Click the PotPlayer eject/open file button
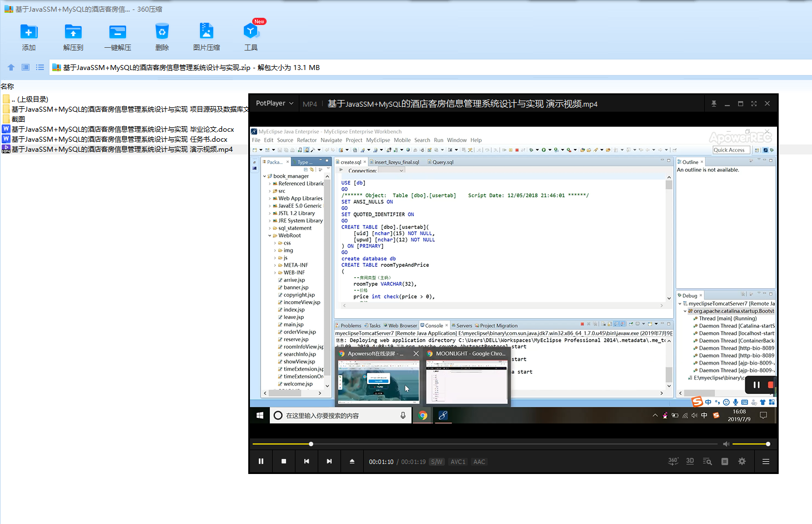 352,461
